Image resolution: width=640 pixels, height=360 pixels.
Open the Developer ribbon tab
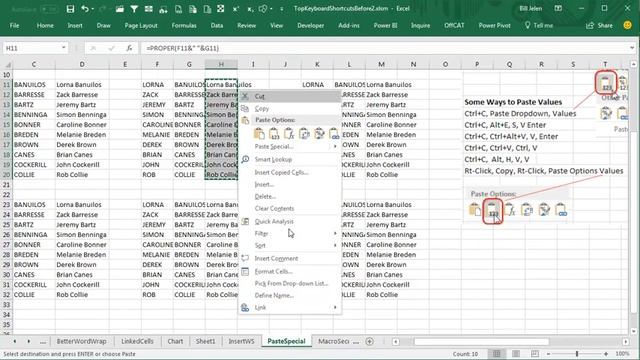coord(310,25)
